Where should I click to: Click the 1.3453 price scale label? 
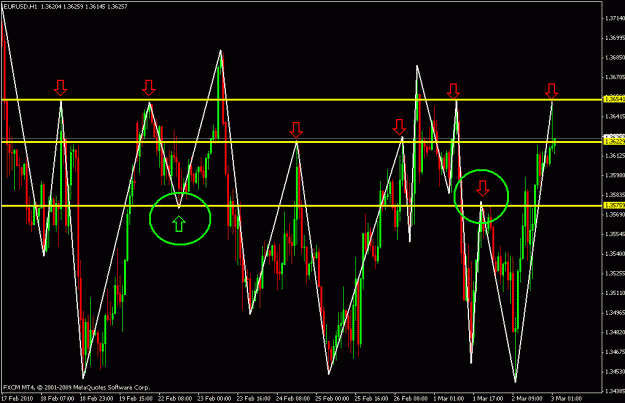pos(615,372)
